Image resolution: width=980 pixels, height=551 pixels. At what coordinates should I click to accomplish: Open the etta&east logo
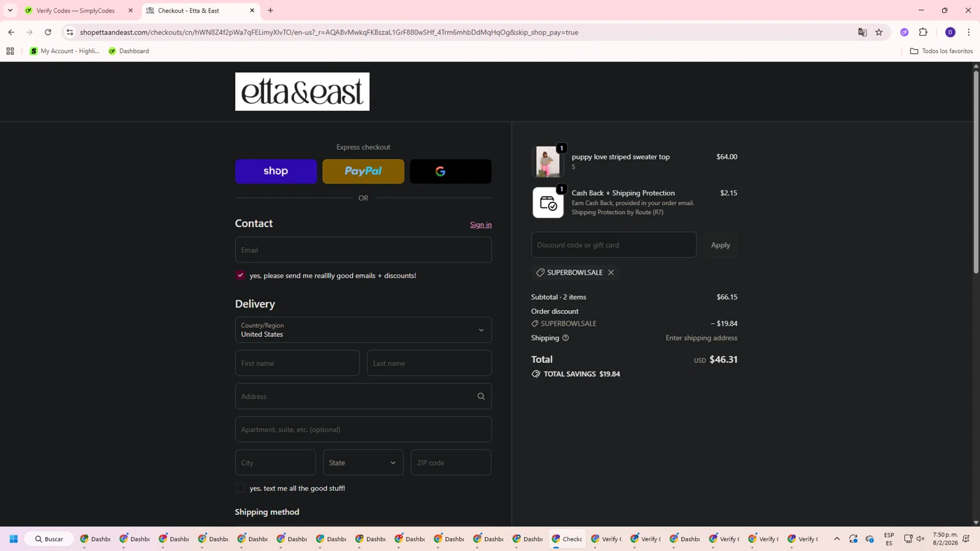pyautogui.click(x=302, y=91)
